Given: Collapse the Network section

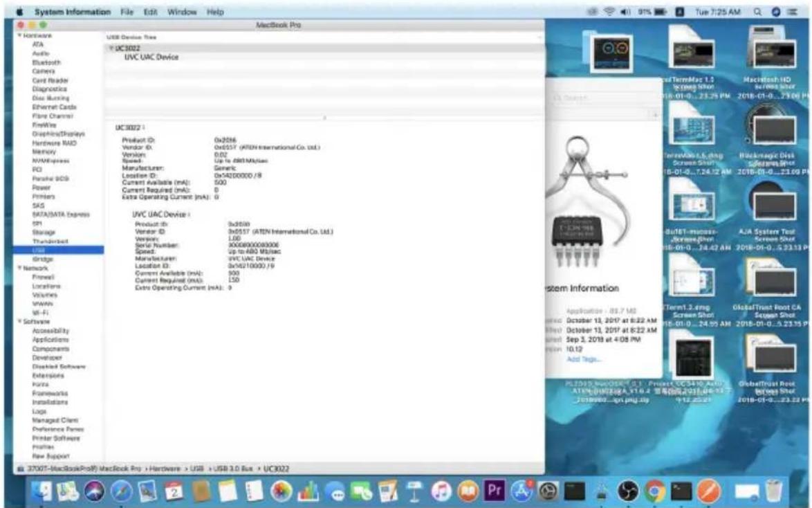Looking at the screenshot, I should (x=19, y=268).
